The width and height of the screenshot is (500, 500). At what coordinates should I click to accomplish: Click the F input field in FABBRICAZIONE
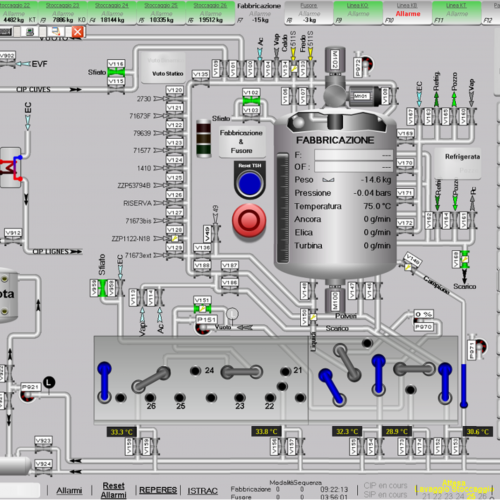(353, 155)
